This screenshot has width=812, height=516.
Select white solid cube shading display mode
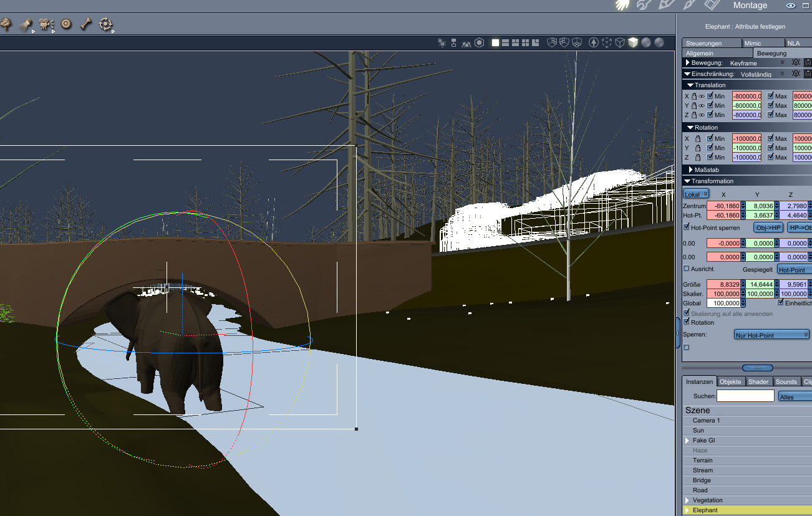[x=633, y=42]
